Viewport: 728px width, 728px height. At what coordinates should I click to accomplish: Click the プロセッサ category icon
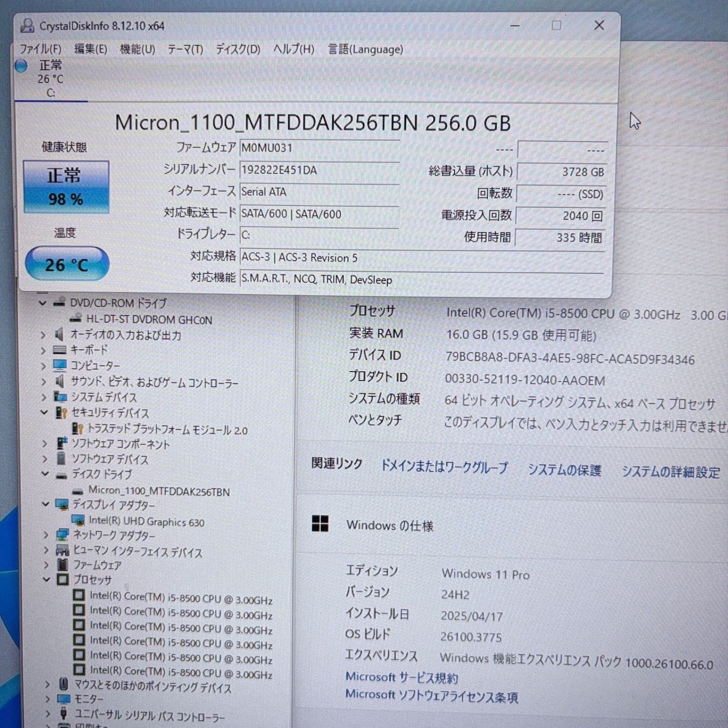63,579
